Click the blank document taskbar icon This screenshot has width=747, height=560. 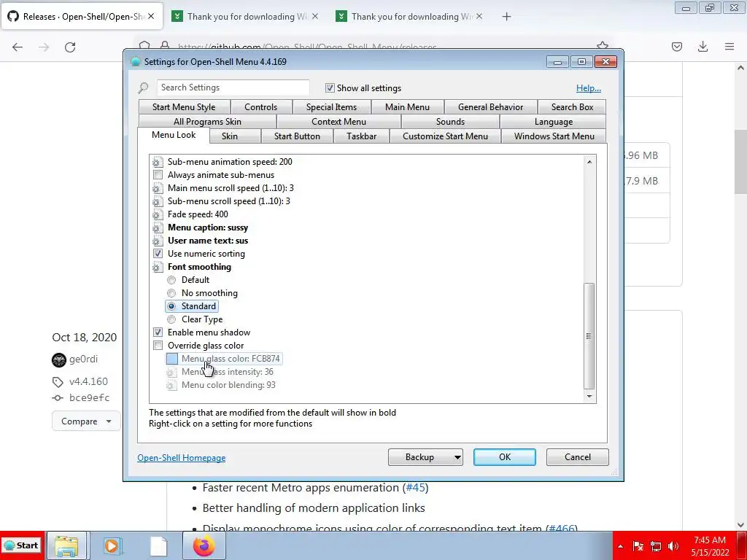tap(158, 545)
